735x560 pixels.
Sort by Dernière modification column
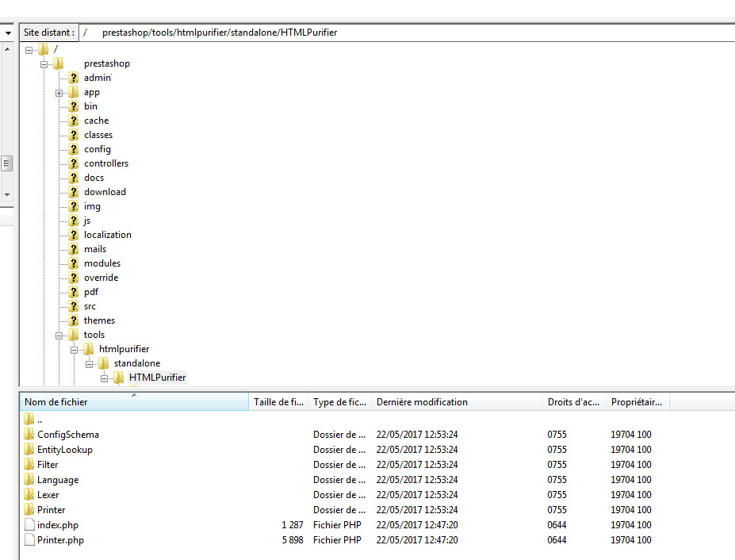(x=457, y=402)
